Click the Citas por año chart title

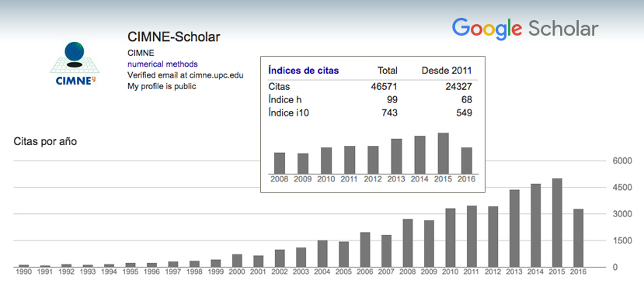coord(45,142)
